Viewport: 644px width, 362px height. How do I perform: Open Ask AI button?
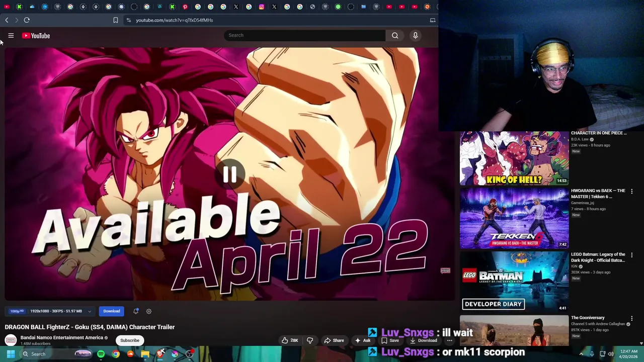tap(363, 340)
